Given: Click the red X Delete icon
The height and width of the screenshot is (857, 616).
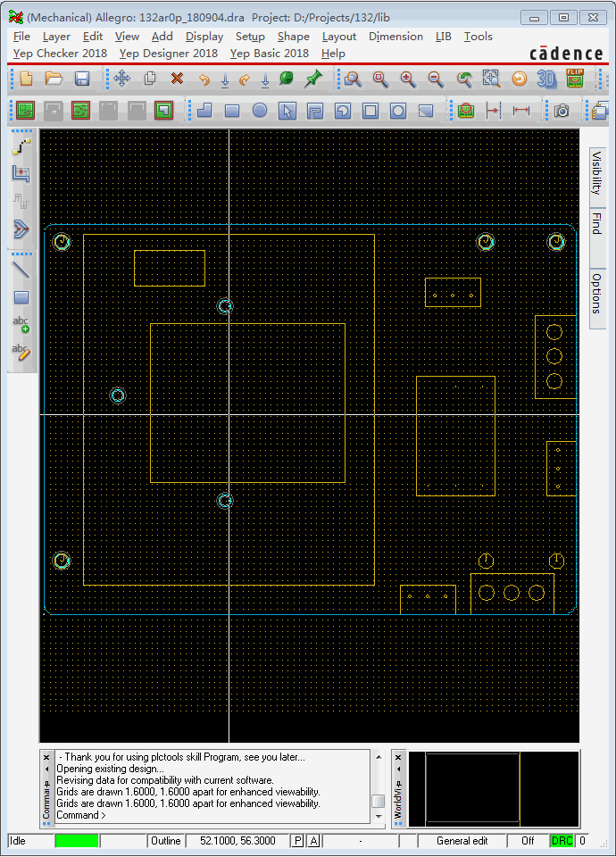Looking at the screenshot, I should pos(177,79).
